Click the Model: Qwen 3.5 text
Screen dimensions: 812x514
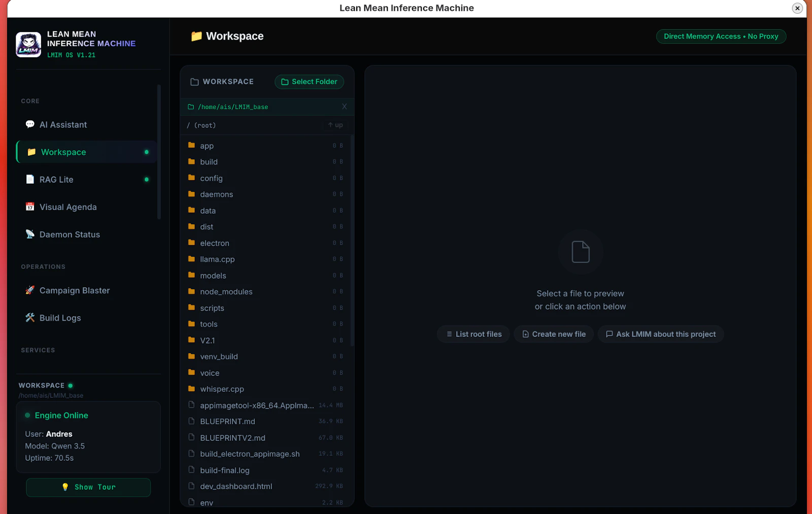[x=55, y=446]
